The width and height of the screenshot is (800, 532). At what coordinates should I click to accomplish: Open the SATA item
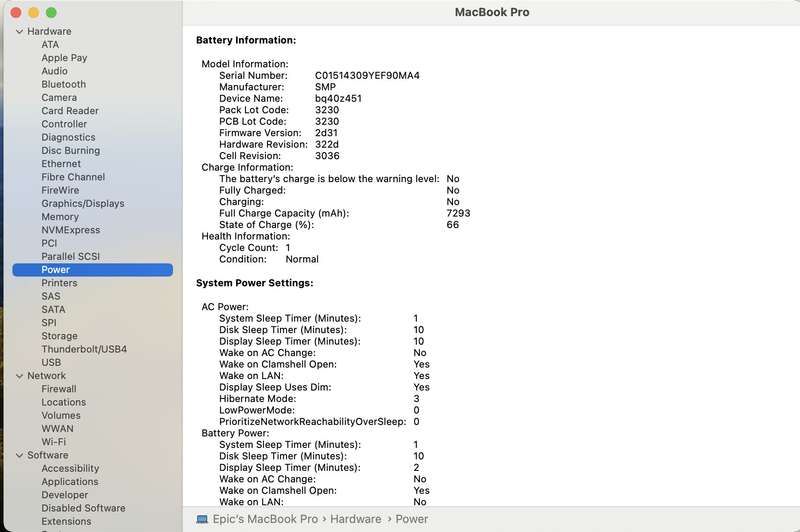tap(54, 310)
